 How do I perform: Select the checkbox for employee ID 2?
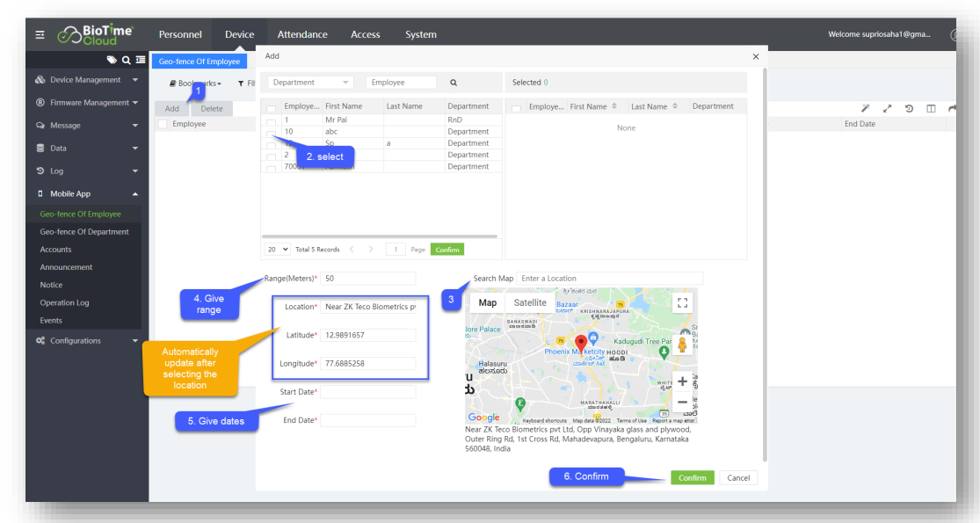coord(272,155)
